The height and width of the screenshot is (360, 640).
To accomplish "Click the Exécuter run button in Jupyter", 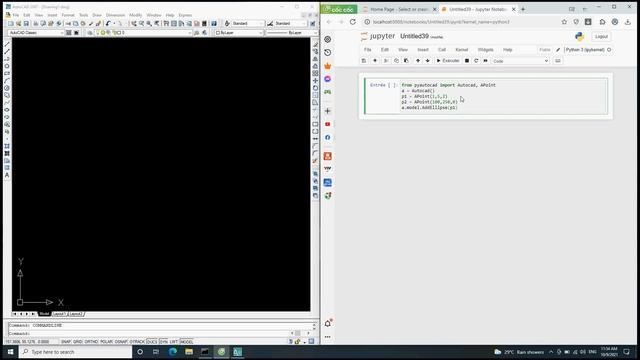I will 448,61.
